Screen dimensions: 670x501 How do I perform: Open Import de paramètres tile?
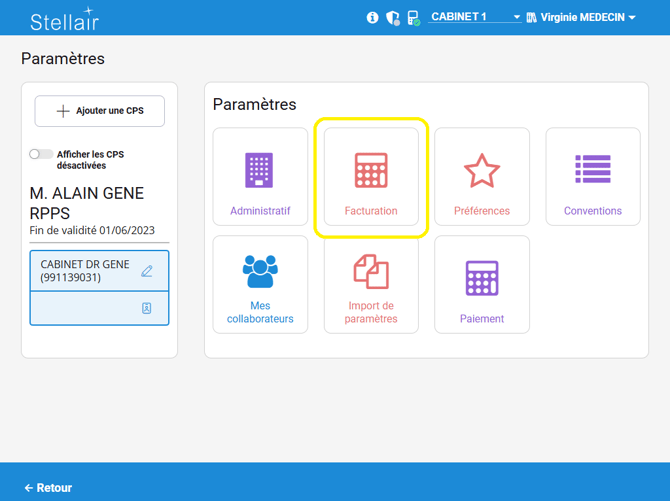pyautogui.click(x=371, y=285)
